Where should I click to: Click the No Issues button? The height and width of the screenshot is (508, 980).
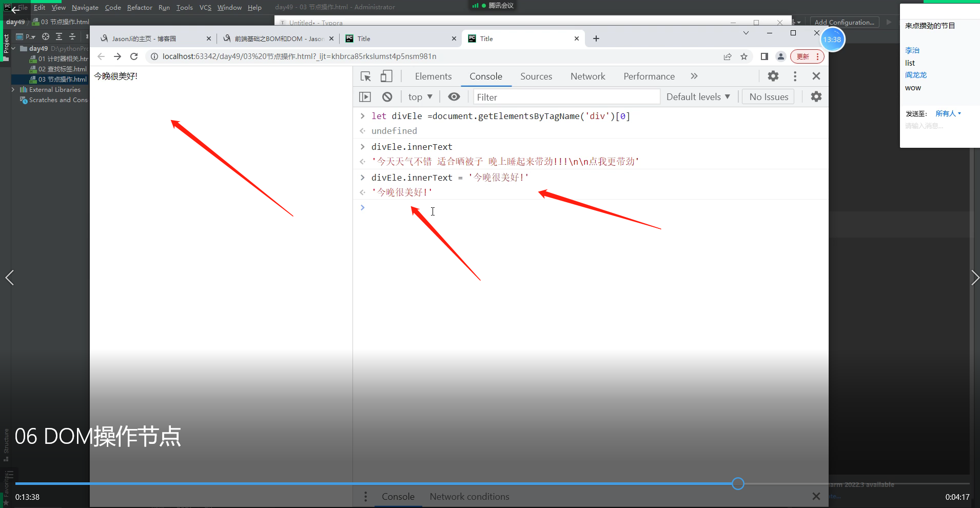pos(769,97)
